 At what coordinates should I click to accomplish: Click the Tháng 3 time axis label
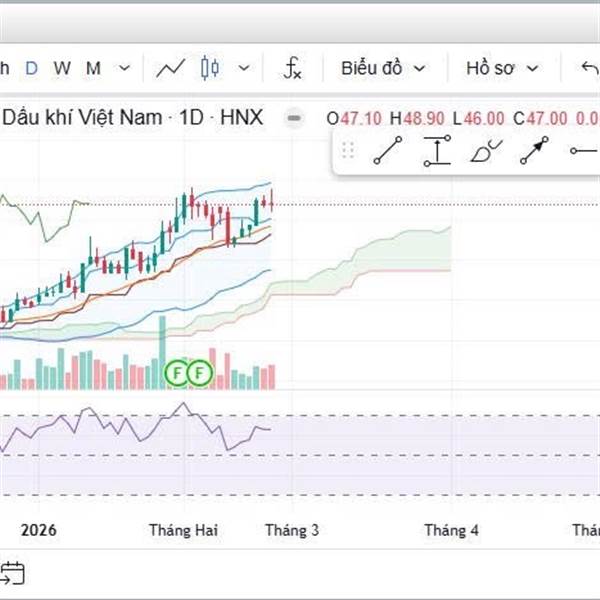[292, 530]
